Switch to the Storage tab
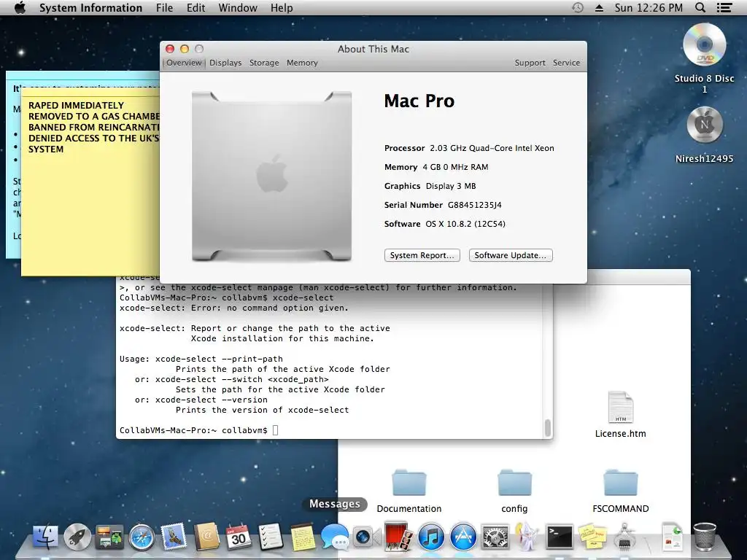The image size is (747, 560). point(264,63)
